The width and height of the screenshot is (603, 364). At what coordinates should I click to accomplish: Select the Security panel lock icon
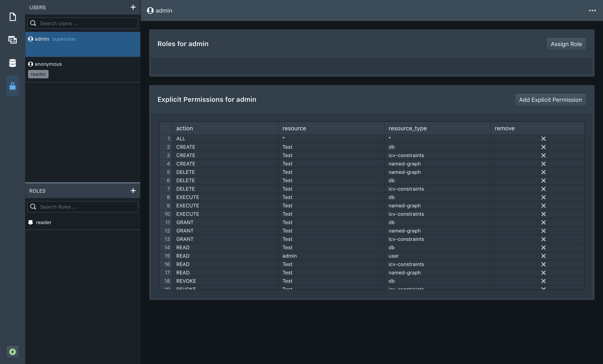[12, 86]
